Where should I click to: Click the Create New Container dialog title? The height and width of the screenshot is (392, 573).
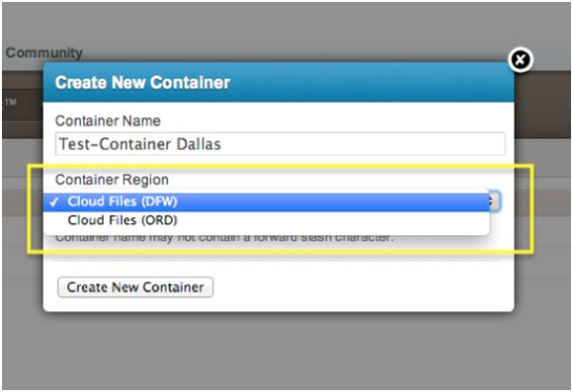click(142, 82)
